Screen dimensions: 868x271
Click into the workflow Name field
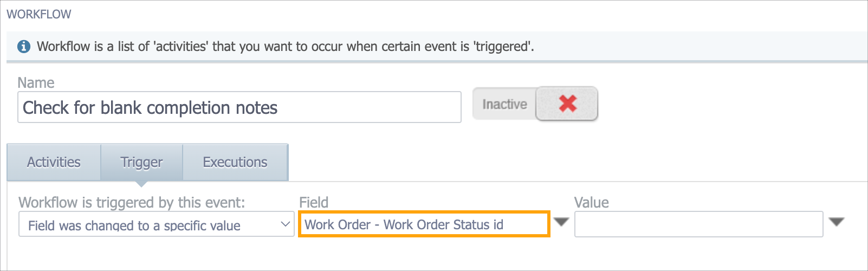pos(239,107)
